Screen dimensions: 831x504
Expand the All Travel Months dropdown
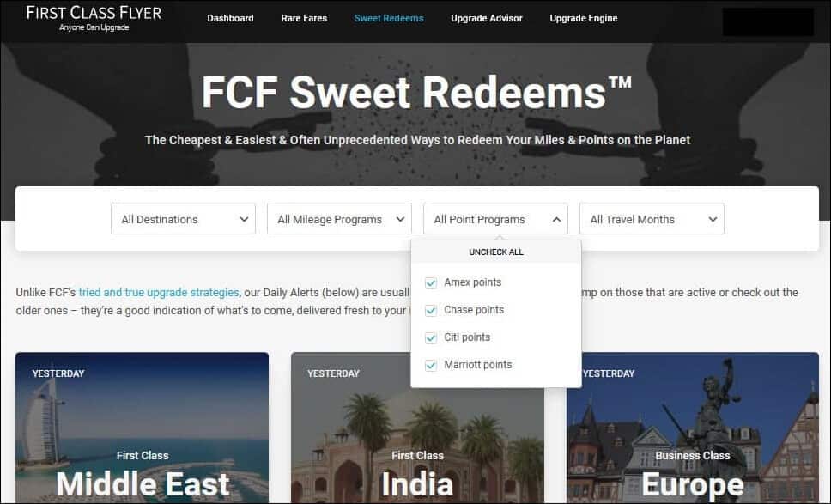pyautogui.click(x=652, y=218)
